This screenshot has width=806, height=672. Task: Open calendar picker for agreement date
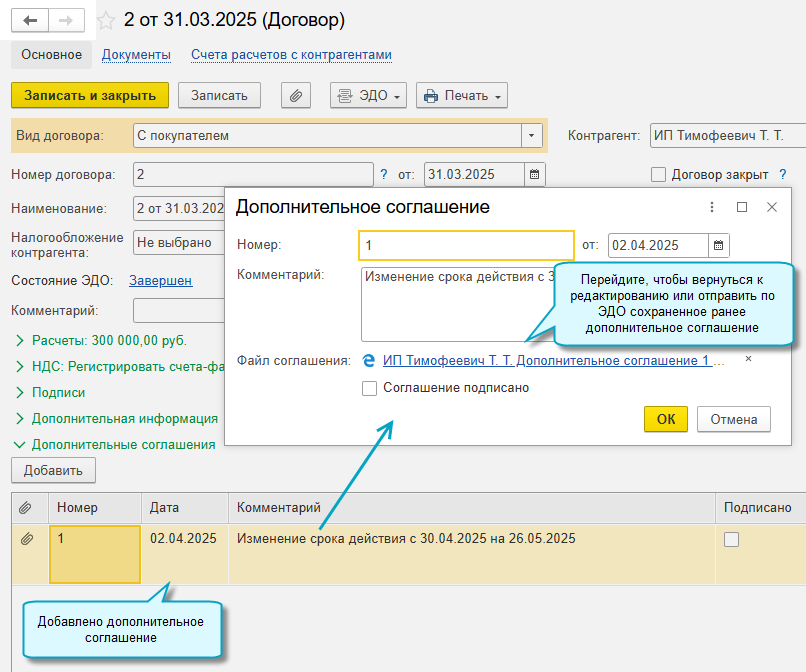point(719,245)
